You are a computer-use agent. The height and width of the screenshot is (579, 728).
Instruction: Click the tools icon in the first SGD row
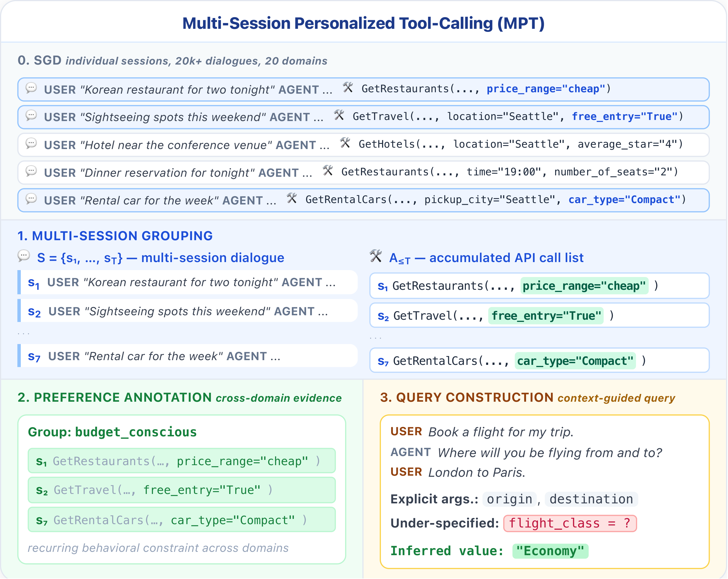tap(348, 88)
